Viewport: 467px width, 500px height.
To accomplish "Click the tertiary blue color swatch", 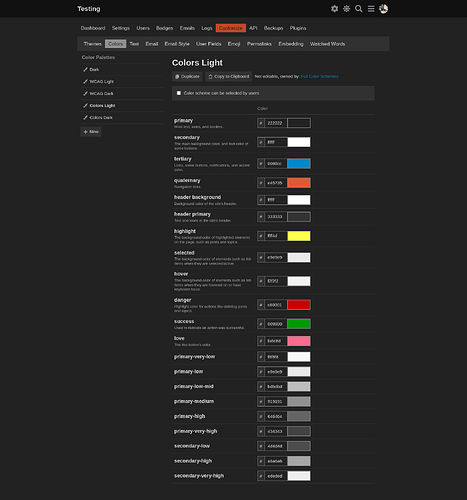I will click(299, 164).
